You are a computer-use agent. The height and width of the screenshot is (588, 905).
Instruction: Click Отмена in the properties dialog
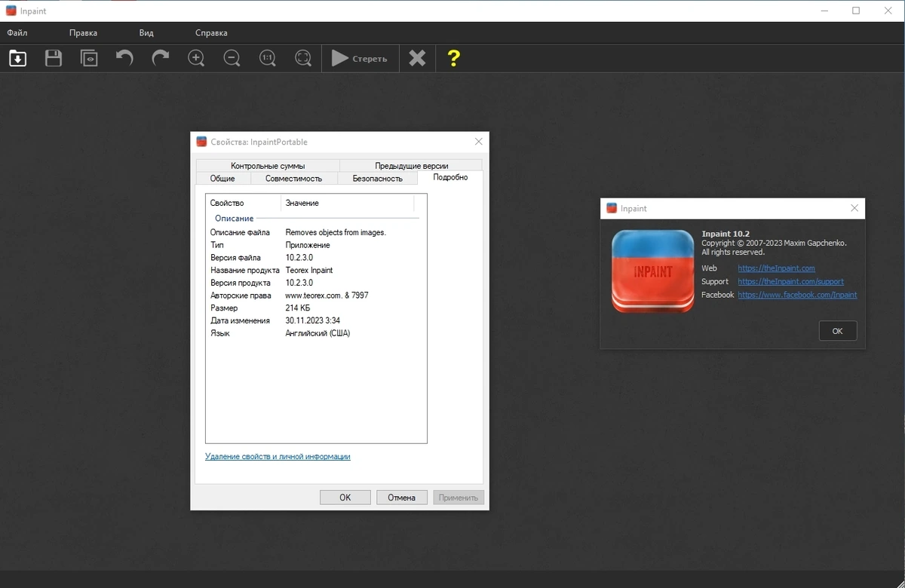point(402,498)
